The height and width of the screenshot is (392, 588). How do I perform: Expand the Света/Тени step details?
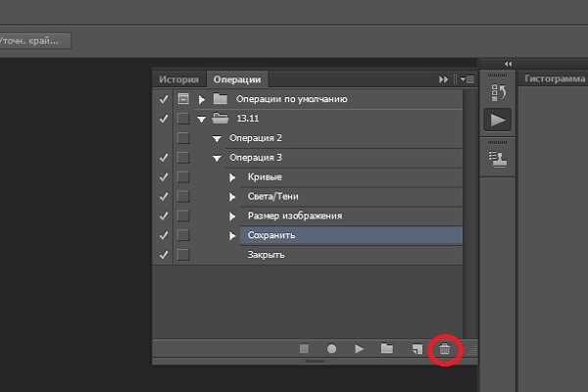tap(233, 196)
